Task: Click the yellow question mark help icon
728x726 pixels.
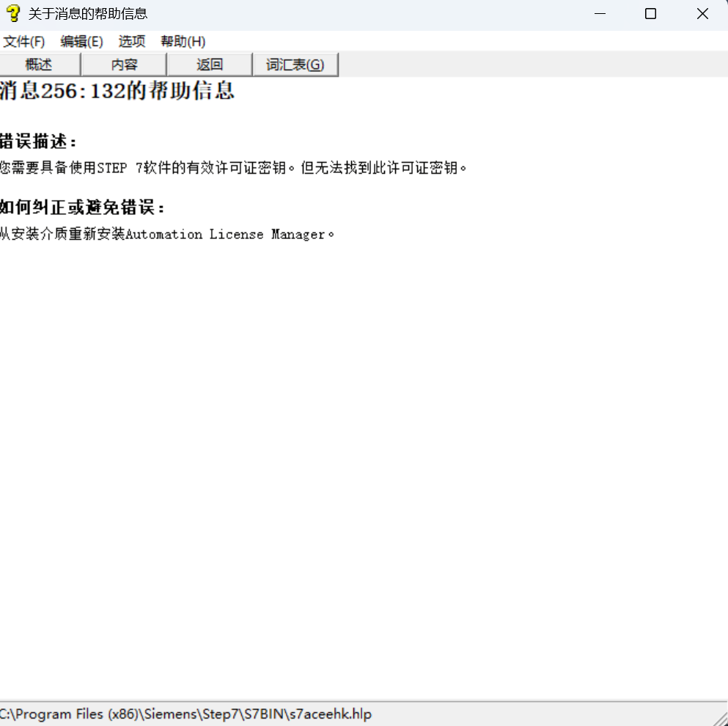Action: (x=13, y=13)
